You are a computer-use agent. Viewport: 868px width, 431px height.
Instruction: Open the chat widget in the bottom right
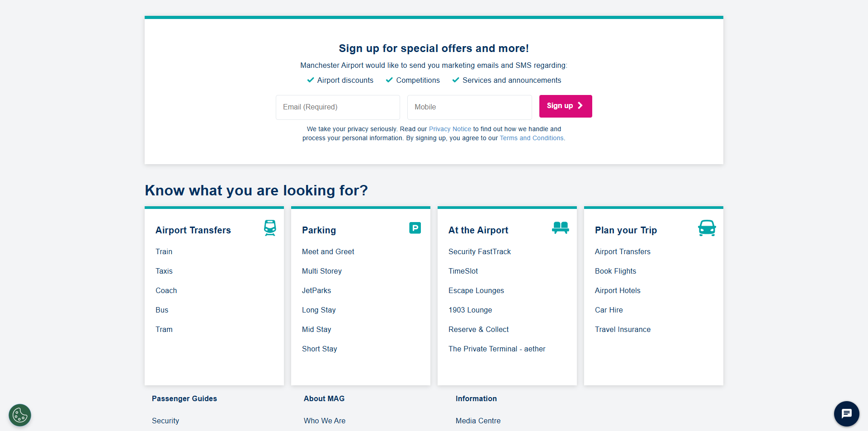coord(846,413)
